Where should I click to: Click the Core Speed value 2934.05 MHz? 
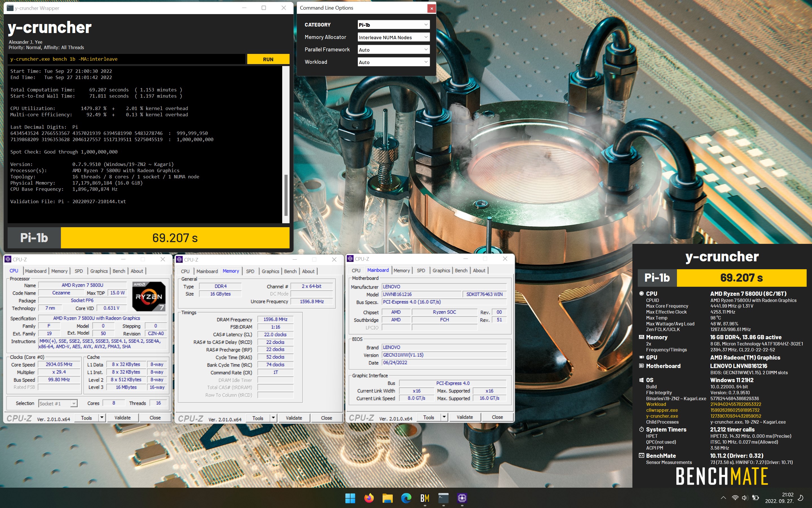coord(59,365)
